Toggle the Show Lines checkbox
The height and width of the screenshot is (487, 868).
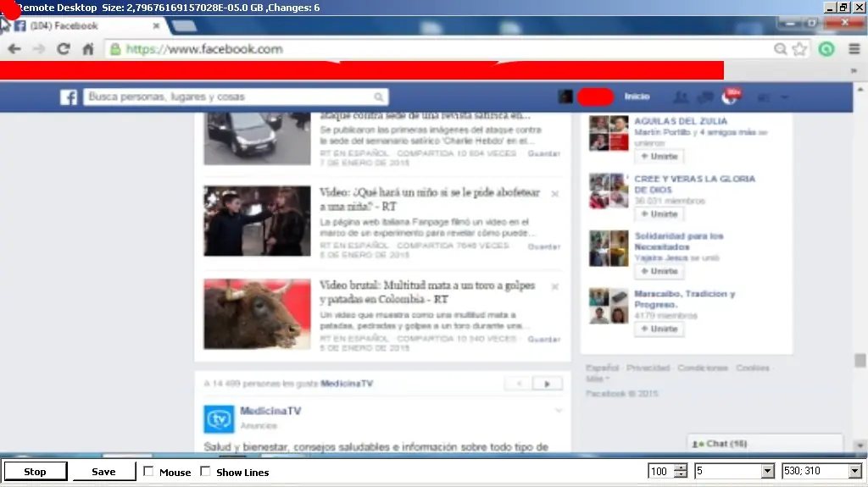point(205,472)
